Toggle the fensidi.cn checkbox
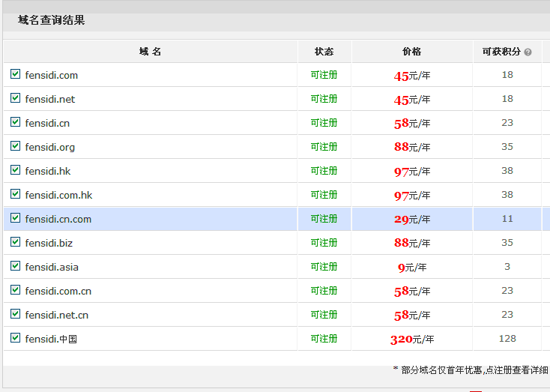 pos(16,122)
